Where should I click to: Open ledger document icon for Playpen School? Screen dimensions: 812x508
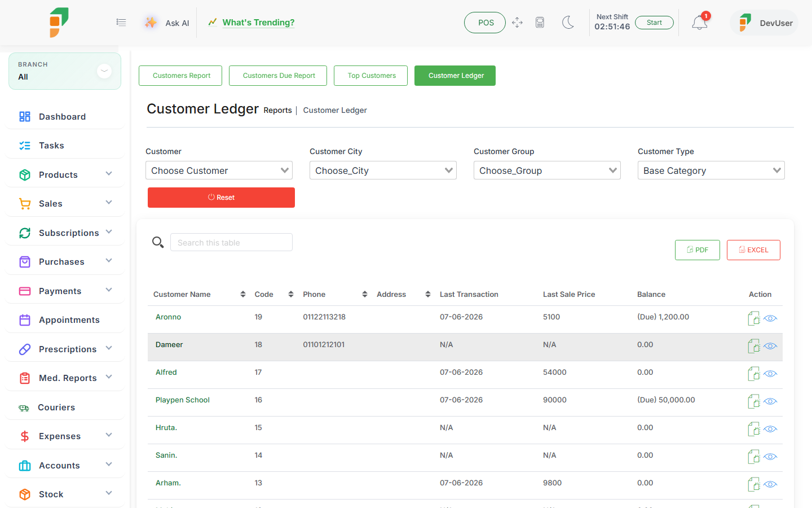click(754, 401)
